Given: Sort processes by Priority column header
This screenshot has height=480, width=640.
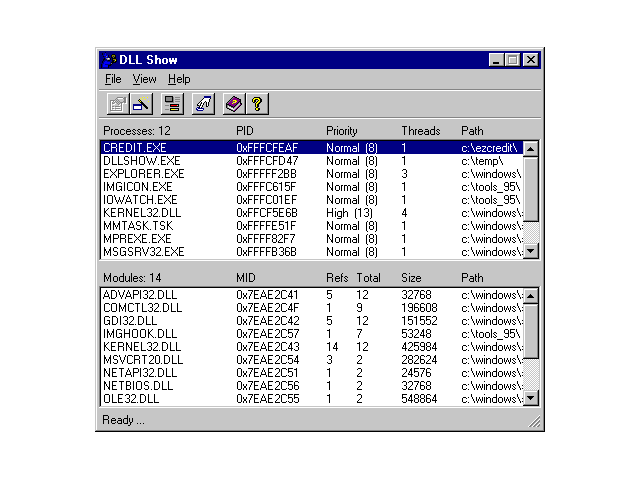Looking at the screenshot, I should tap(341, 131).
